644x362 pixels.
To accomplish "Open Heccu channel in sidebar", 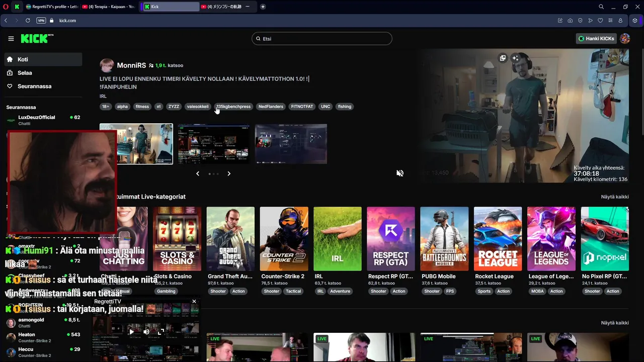I will click(43, 352).
